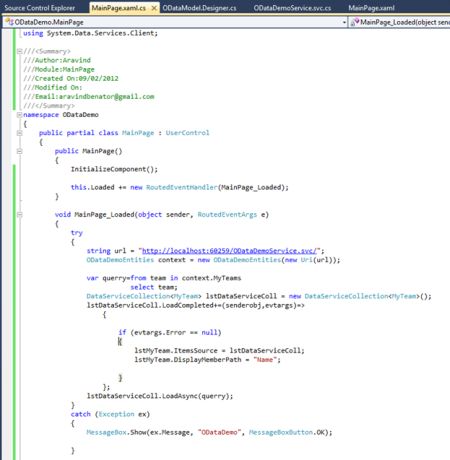Open the ODataDemoService.svc.cs tab
The height and width of the screenshot is (460, 450).
(292, 8)
